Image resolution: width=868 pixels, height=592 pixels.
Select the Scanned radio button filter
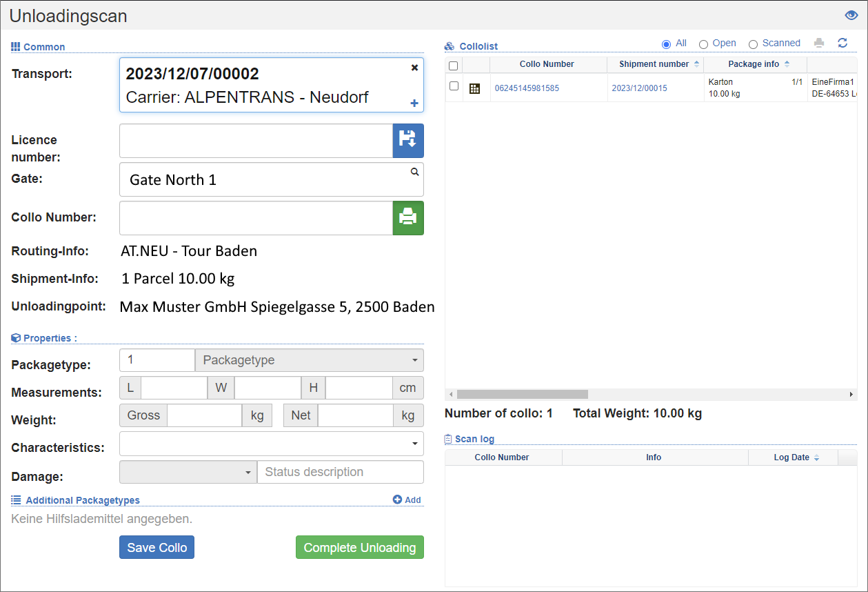click(x=753, y=44)
